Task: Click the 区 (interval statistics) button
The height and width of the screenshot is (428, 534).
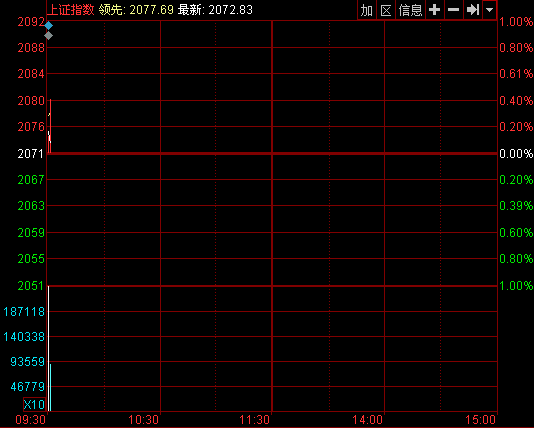Action: click(x=386, y=10)
